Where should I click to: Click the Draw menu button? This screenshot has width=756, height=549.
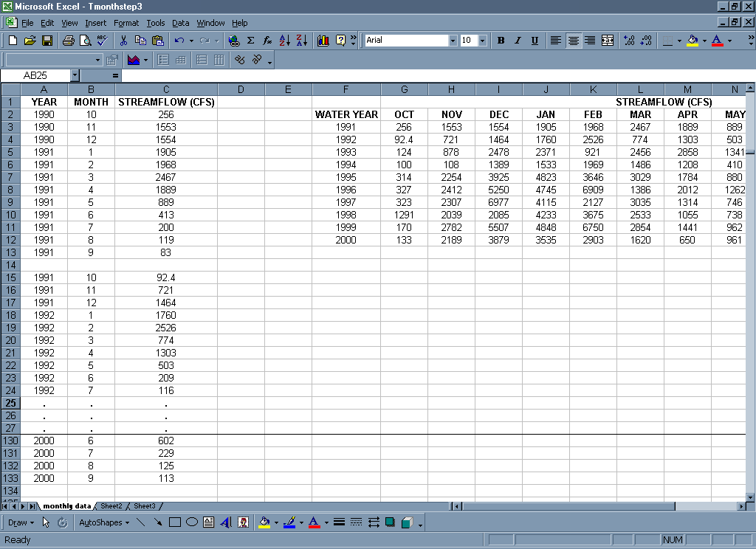21,522
